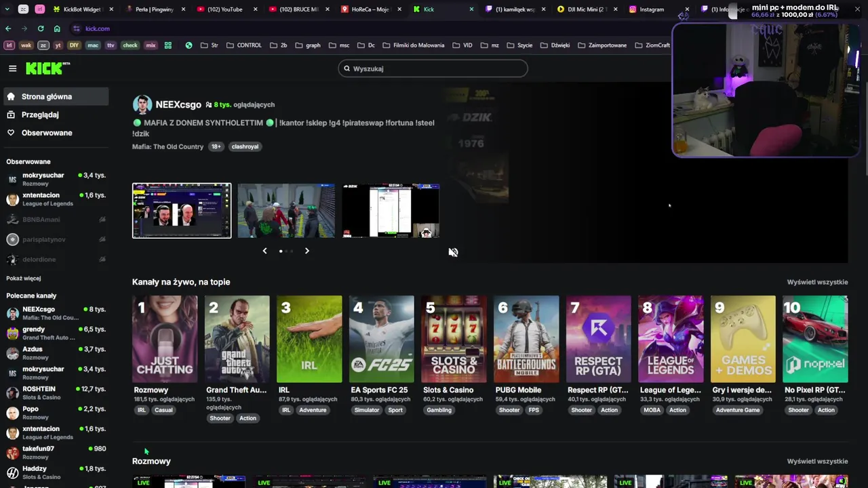Viewport: 868px width, 488px height.
Task: Open the green grid apps bookmark icon
Action: (x=167, y=45)
